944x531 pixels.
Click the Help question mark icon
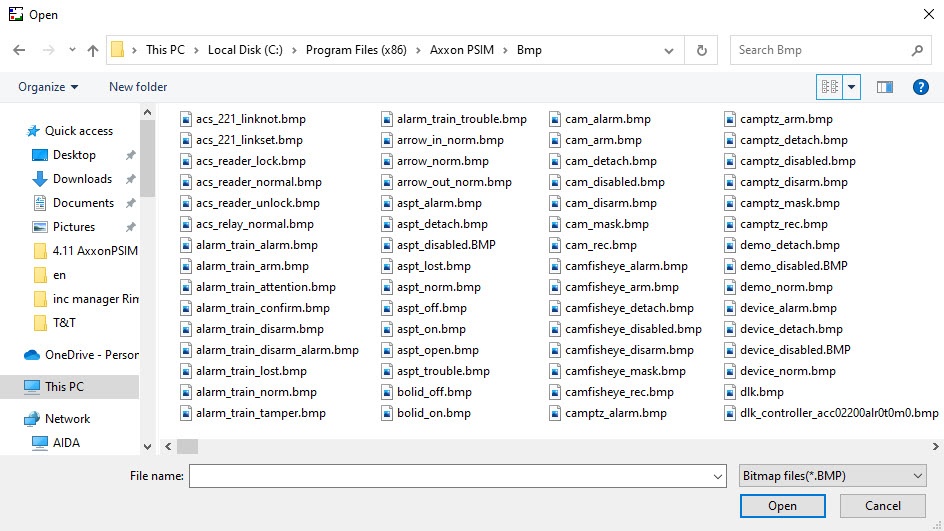click(x=921, y=87)
